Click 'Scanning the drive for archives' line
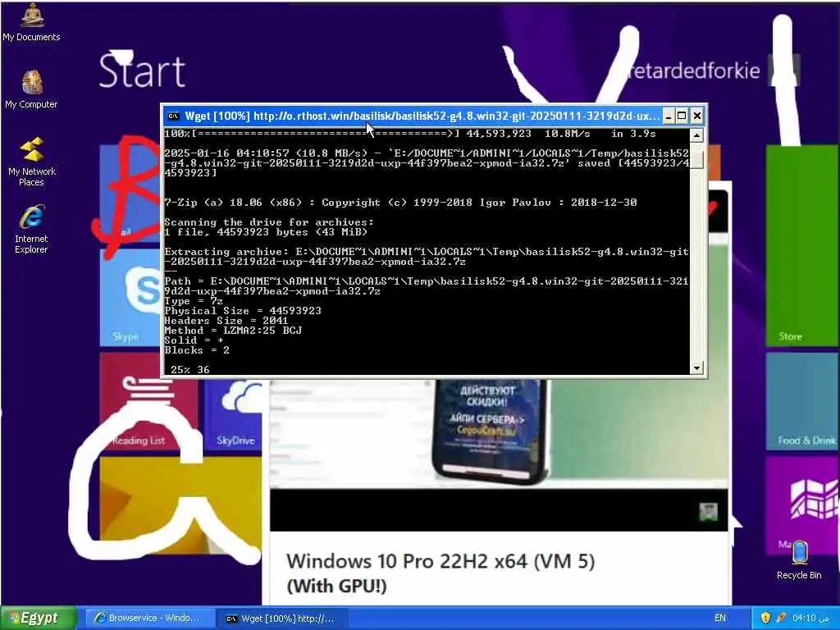This screenshot has width=840, height=630. click(x=269, y=222)
